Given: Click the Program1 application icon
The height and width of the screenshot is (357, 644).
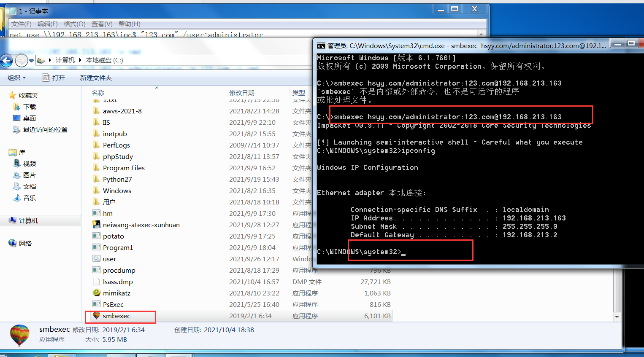Looking at the screenshot, I should point(97,247).
